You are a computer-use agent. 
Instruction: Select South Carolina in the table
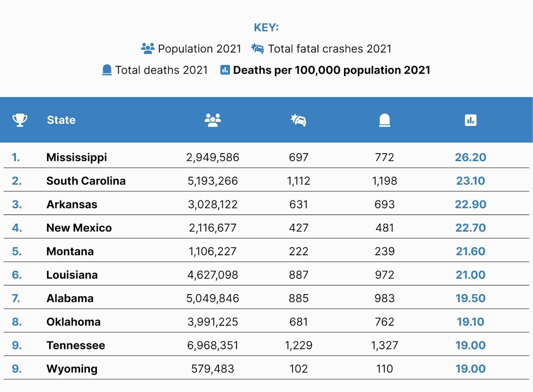pyautogui.click(x=86, y=181)
